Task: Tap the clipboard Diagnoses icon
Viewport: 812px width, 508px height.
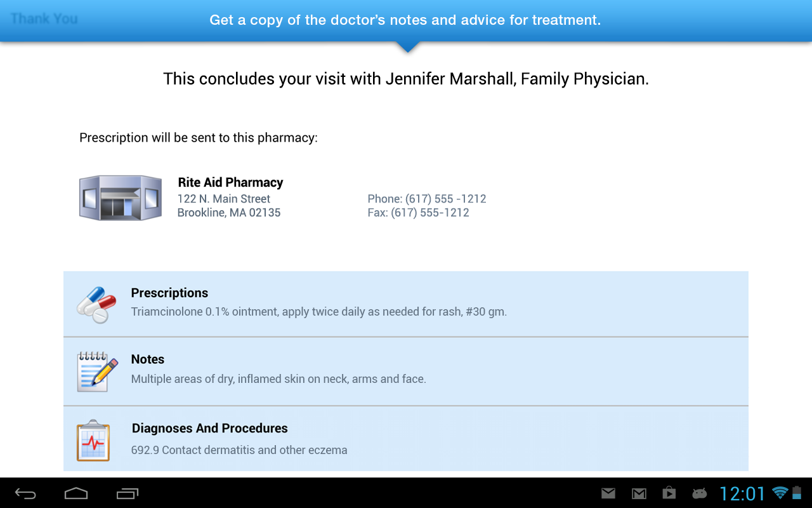Action: coord(93,440)
